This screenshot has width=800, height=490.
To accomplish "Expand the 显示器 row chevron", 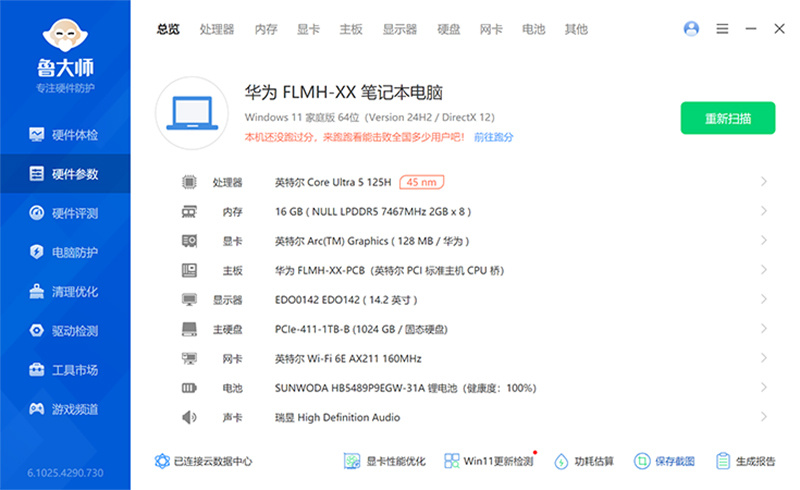I will pyautogui.click(x=764, y=299).
